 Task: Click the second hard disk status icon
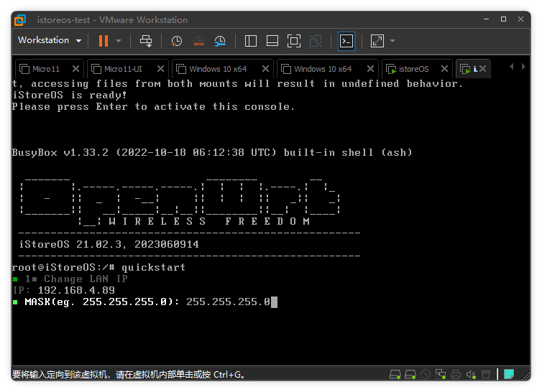coord(410,374)
